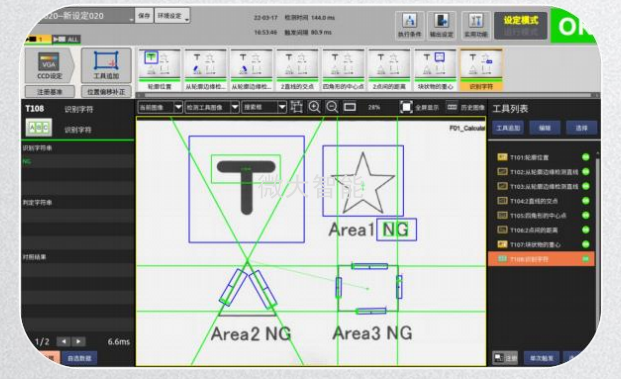Click the 执行条件 icon in top bar
This screenshot has height=379, width=621.
tap(409, 25)
